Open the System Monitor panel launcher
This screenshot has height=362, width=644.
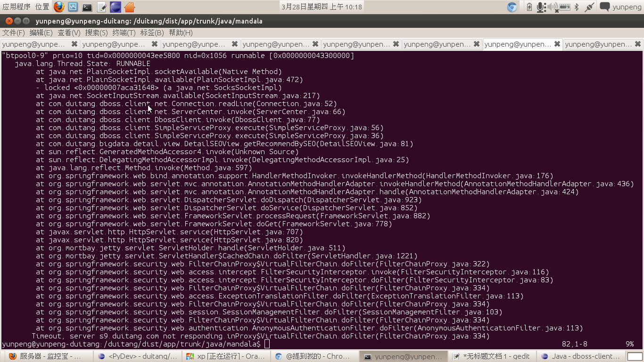pyautogui.click(x=73, y=7)
